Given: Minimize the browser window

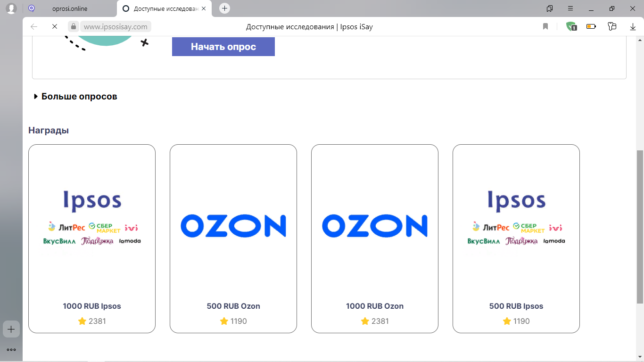Looking at the screenshot, I should 591,8.
